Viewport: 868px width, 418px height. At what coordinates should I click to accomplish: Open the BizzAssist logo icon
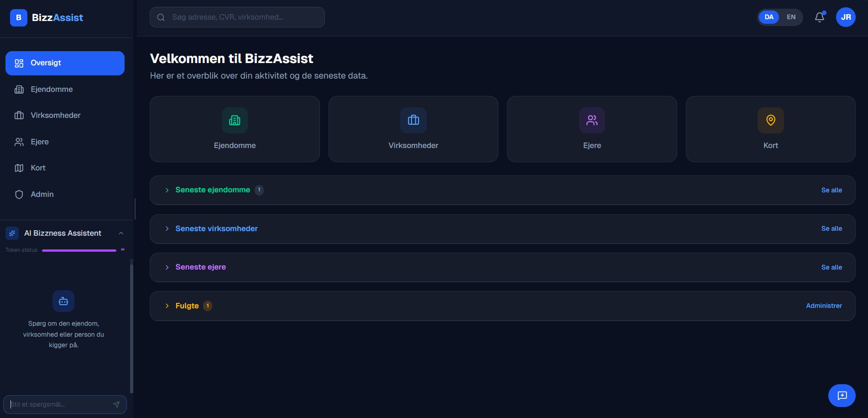[x=18, y=17]
